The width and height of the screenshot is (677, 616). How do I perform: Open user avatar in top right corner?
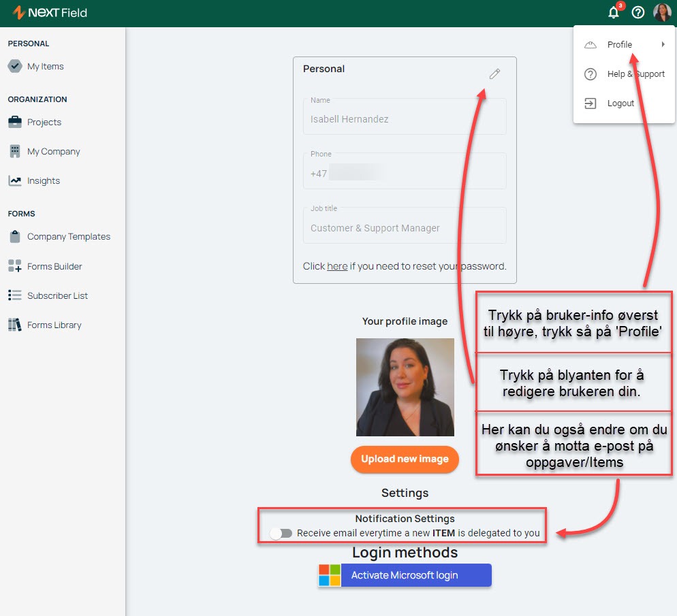point(661,12)
